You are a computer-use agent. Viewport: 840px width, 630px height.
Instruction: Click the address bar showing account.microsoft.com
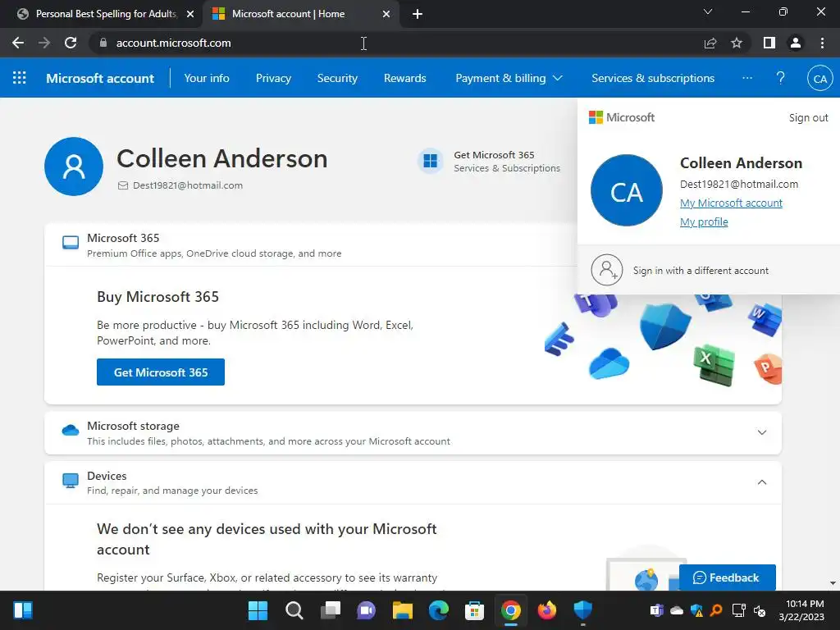[396, 43]
